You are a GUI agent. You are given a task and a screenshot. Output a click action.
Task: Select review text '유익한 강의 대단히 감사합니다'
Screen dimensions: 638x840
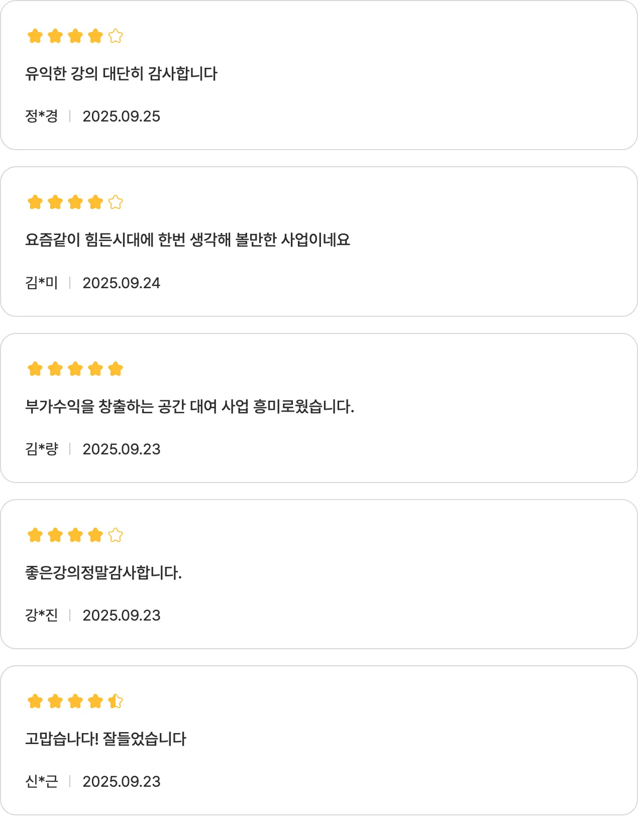tap(121, 74)
